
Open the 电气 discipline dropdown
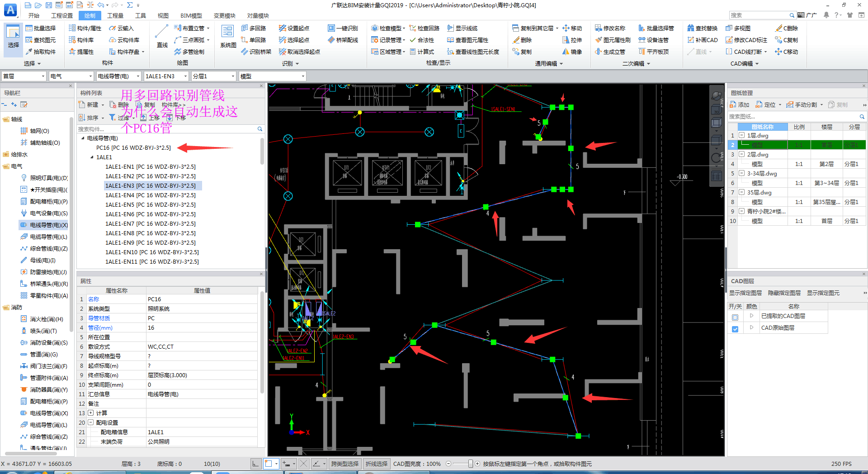[71, 76]
